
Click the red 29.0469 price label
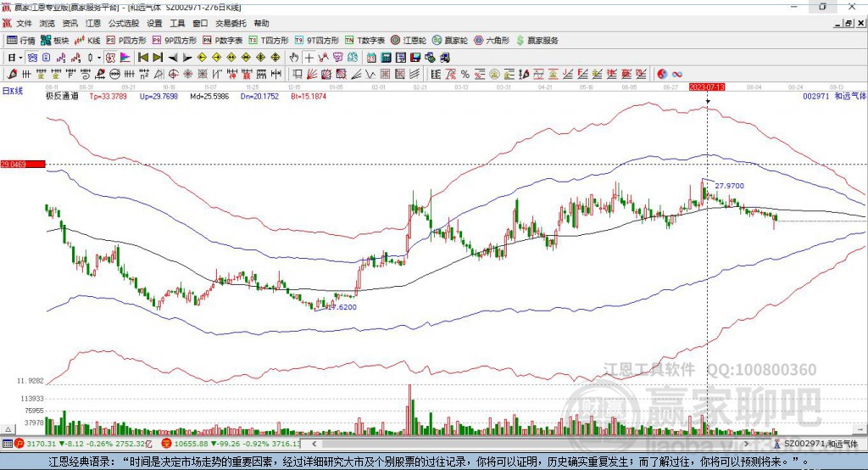coord(23,164)
